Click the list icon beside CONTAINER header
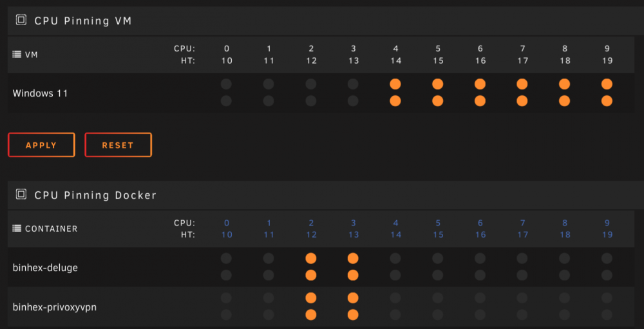Viewport: 644px width, 329px height. (x=17, y=229)
